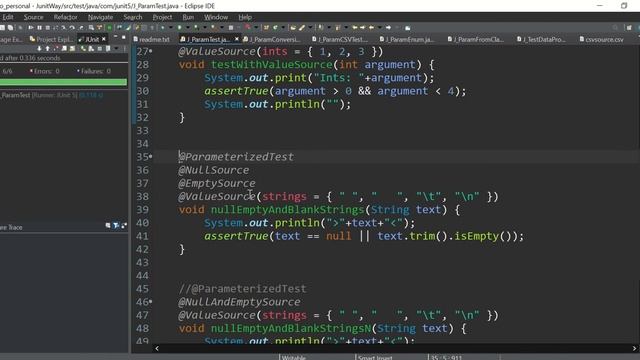Switch to Package Explorer tab
The height and width of the screenshot is (360, 640).
11,39
